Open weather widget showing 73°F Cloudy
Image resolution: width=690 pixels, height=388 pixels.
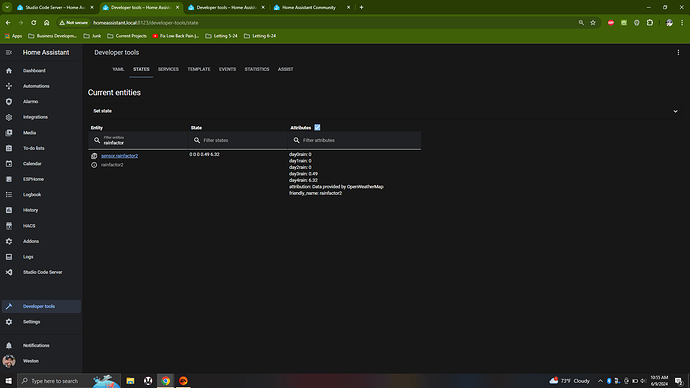[x=569, y=381]
